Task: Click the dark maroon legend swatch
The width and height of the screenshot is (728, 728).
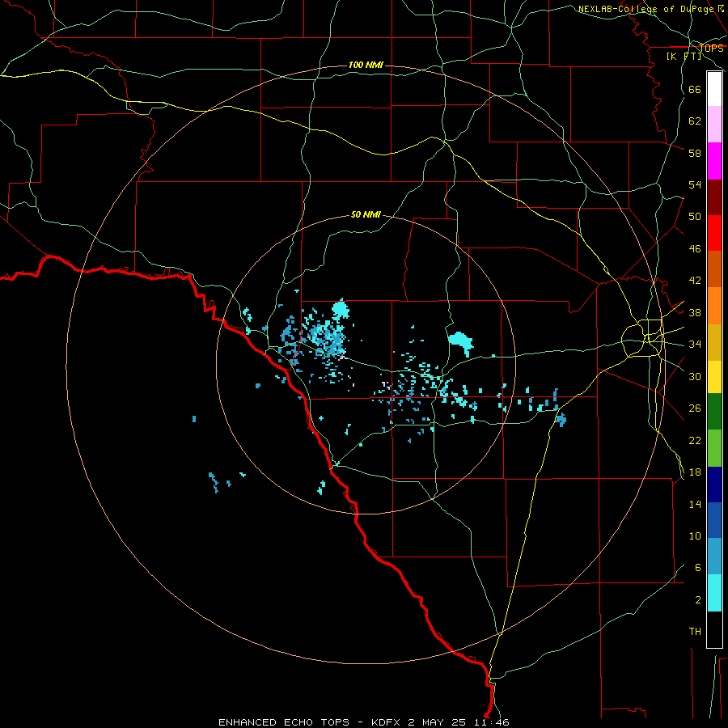Action: [714, 197]
